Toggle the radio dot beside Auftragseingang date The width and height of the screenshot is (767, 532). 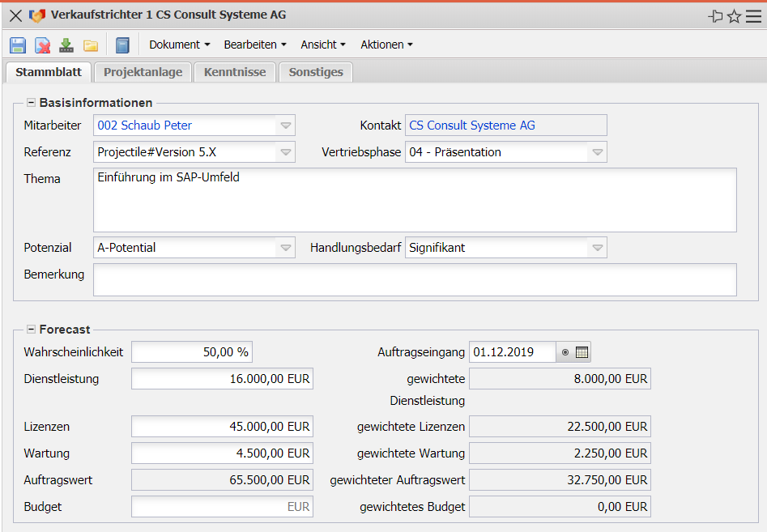(x=565, y=352)
